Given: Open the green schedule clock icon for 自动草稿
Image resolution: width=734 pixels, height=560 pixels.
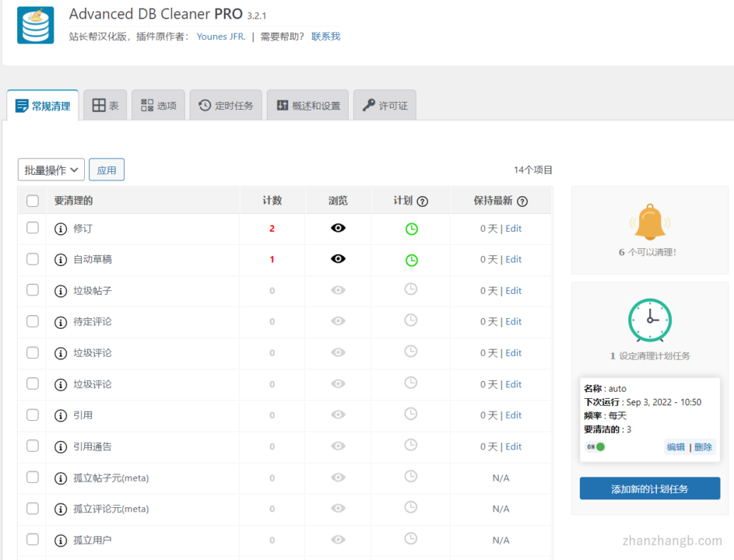Looking at the screenshot, I should click(410, 259).
